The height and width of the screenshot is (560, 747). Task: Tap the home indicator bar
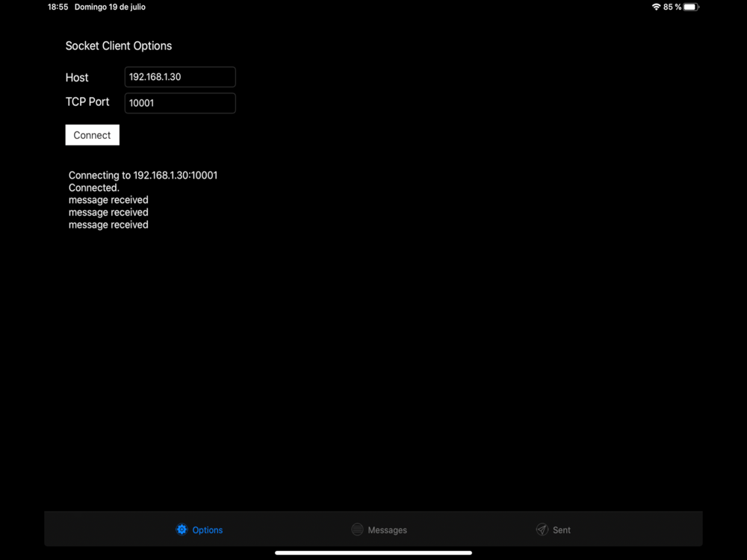pyautogui.click(x=373, y=553)
